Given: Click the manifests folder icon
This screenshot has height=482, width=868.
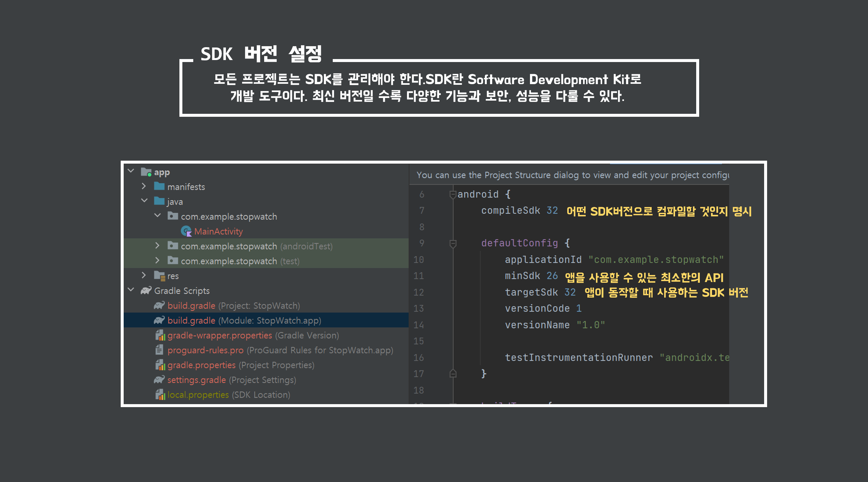Looking at the screenshot, I should 159,186.
